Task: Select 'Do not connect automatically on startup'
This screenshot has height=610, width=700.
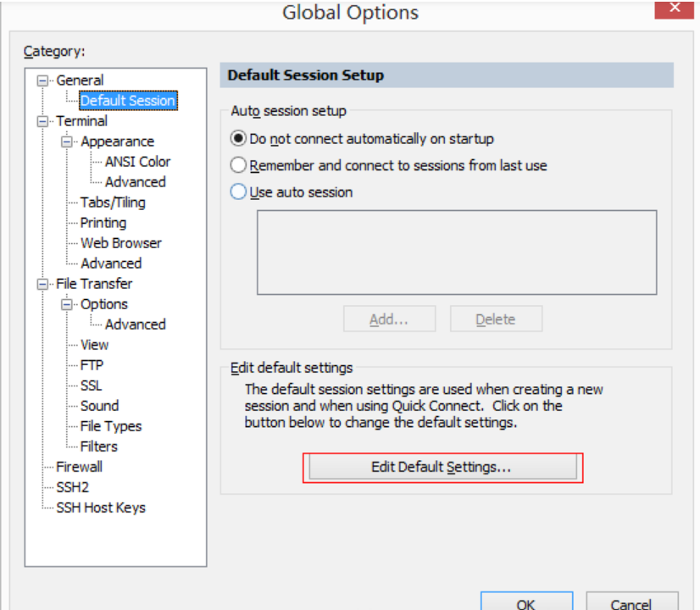Action: (x=239, y=138)
